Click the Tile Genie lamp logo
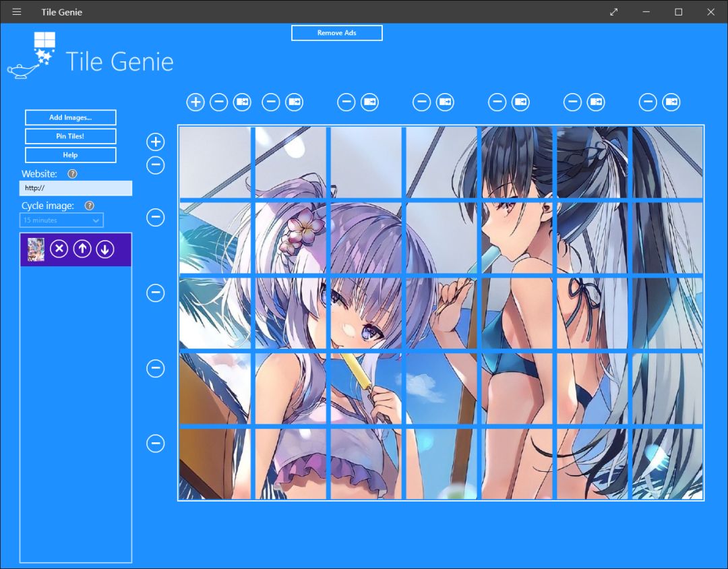Viewport: 728px width, 569px height. coord(31,55)
